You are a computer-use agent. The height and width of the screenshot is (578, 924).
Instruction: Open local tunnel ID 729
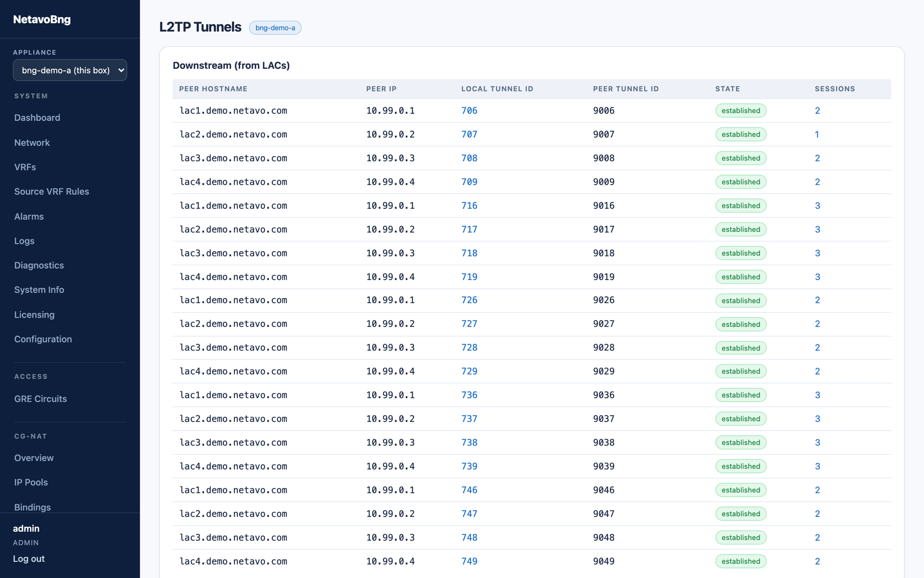point(469,371)
